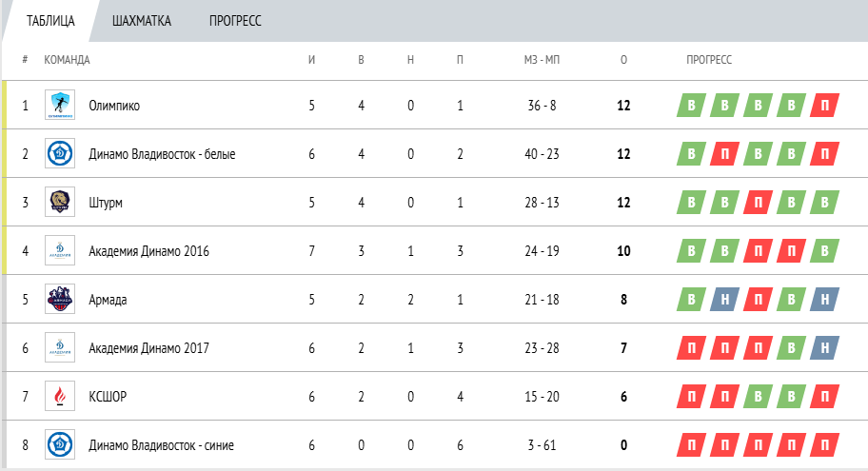Open the КСШОР team name link
This screenshot has width=868, height=471.
(108, 397)
